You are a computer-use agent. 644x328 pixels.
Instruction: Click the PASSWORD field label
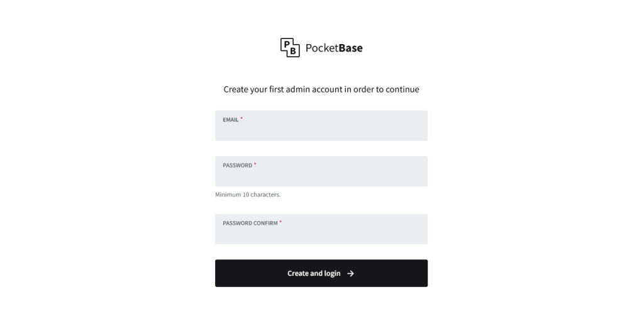[237, 166]
